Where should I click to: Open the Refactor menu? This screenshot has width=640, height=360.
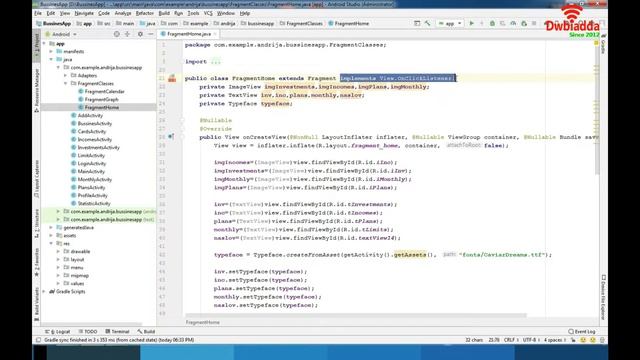144,13
